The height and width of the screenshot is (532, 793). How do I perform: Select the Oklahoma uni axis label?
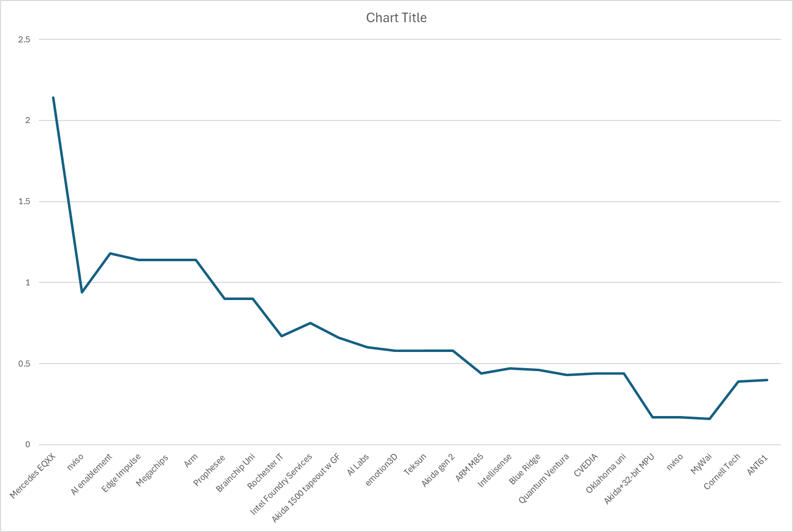[x=605, y=474]
